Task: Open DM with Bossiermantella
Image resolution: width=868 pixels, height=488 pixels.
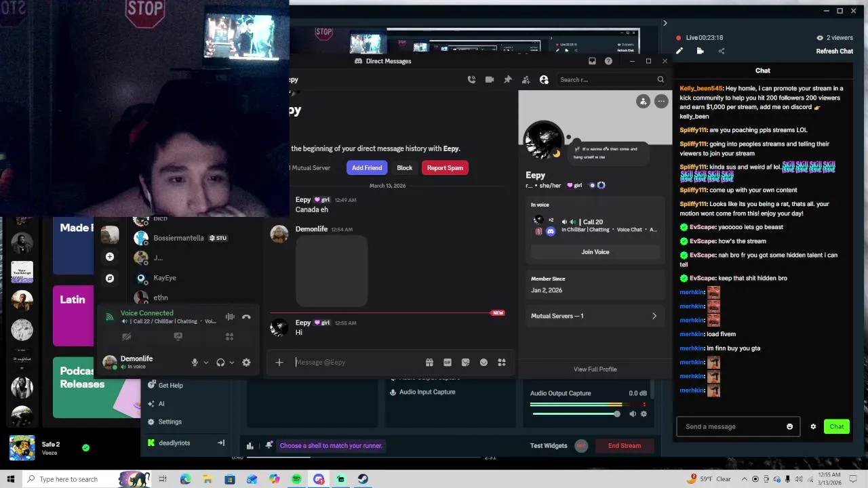Action: (180, 238)
